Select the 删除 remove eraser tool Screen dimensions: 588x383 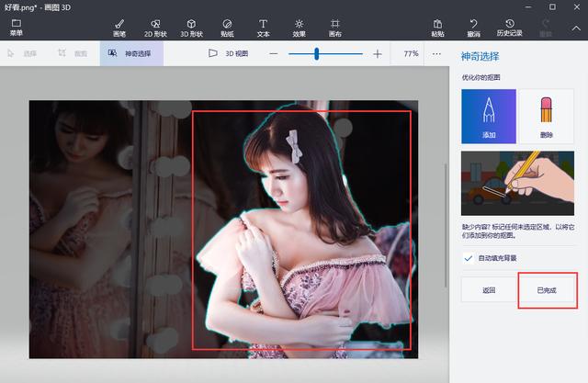click(547, 116)
